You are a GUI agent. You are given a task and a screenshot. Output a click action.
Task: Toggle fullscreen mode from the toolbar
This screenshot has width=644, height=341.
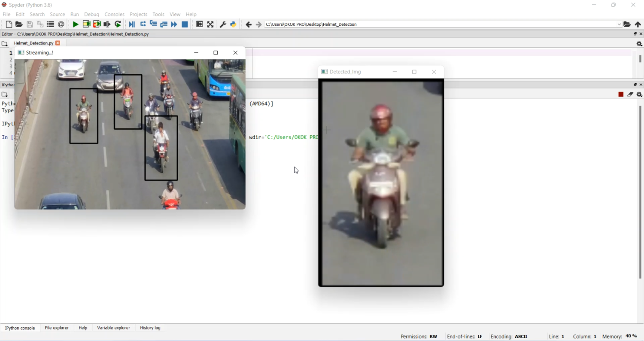coord(210,24)
